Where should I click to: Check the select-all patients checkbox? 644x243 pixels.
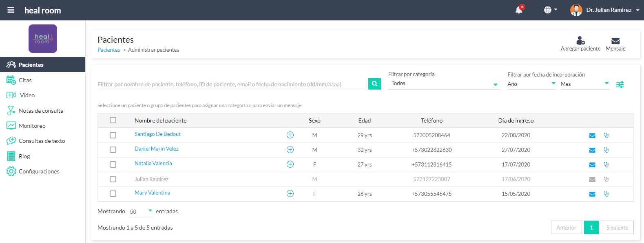(x=113, y=120)
